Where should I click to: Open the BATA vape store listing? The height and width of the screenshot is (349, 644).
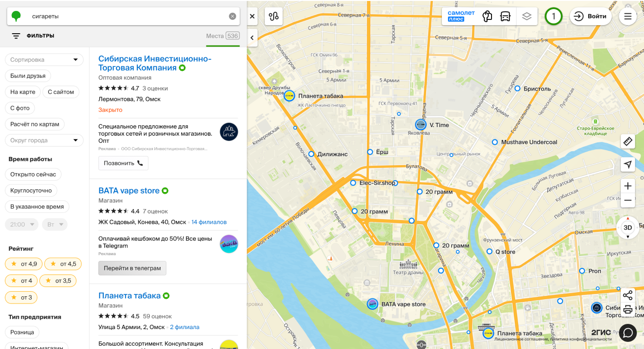pyautogui.click(x=129, y=191)
